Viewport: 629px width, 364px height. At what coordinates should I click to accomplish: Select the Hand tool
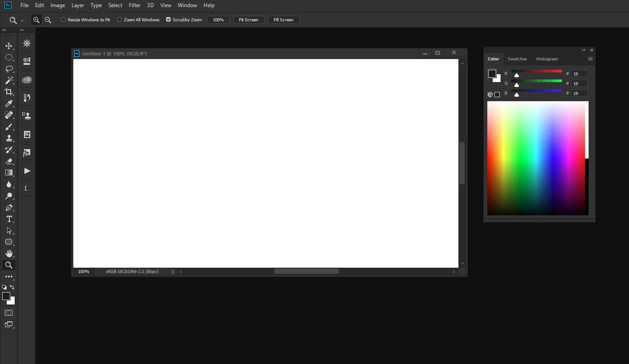(8, 253)
